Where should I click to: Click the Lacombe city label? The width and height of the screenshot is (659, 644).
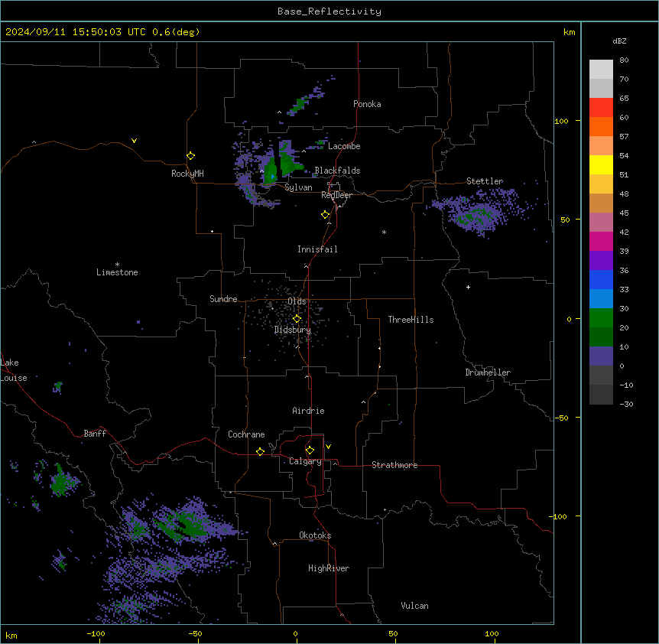(x=344, y=146)
